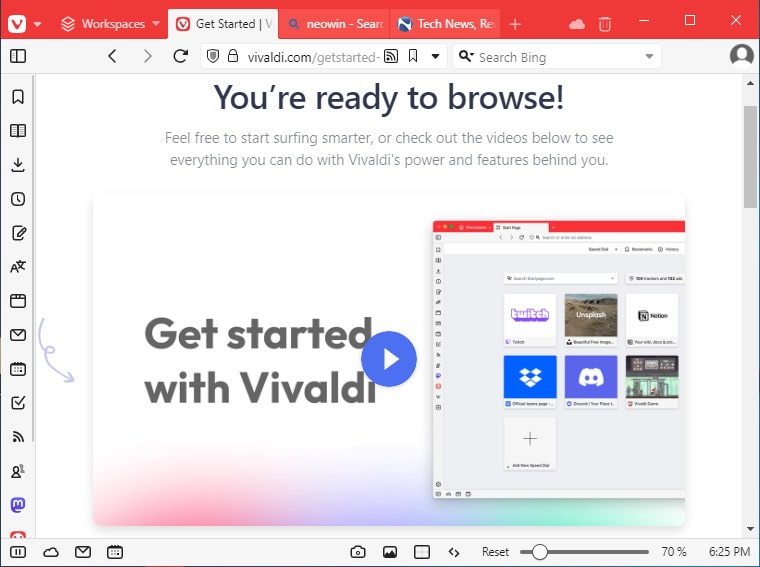Open the Tasks panel

[18, 403]
